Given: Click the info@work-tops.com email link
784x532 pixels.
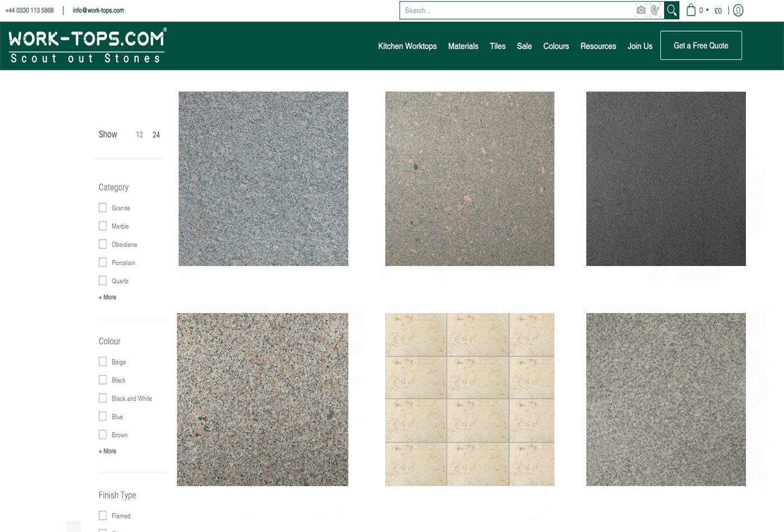Looking at the screenshot, I should (x=98, y=10).
